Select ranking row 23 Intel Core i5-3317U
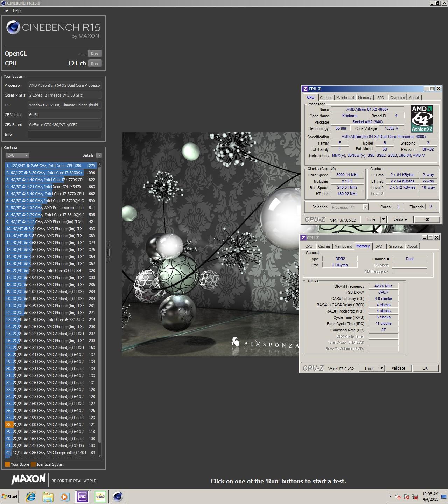448x504 pixels. point(51,320)
